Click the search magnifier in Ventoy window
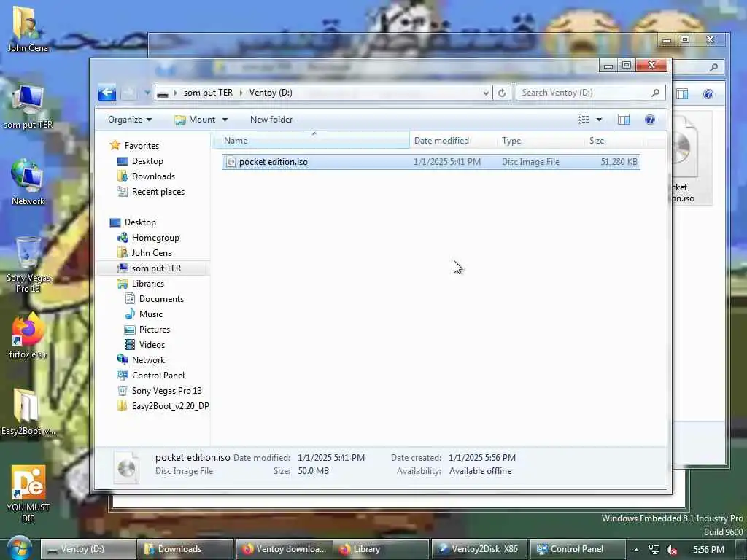Viewport: 747px width, 560px height. coord(656,93)
